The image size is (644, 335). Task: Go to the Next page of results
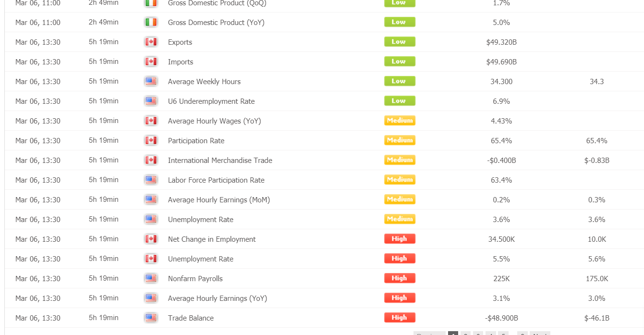click(540, 333)
